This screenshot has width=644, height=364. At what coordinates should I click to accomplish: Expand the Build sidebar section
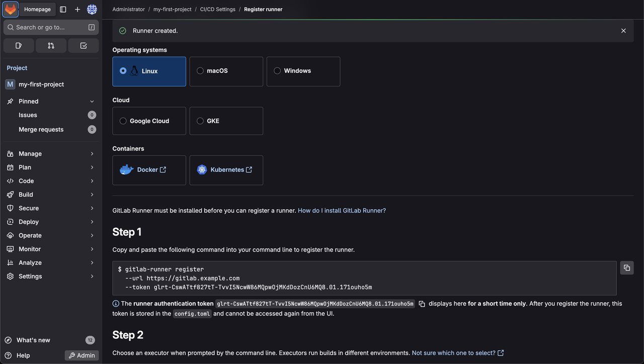click(51, 195)
